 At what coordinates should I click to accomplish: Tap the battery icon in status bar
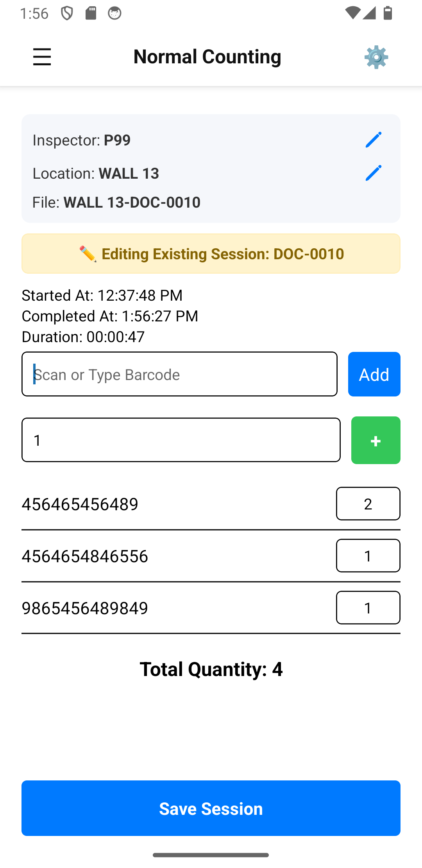(x=388, y=13)
